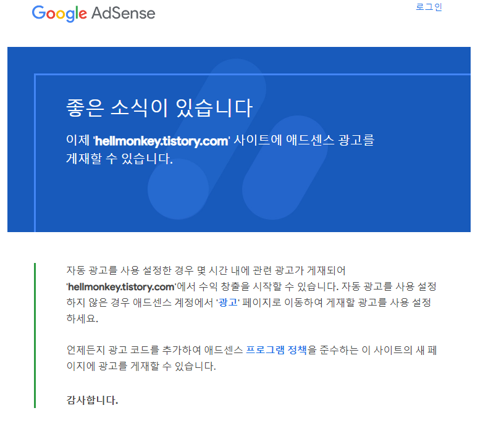Screen dimensions: 504x421
Task: Click the Google AdSense logo
Action: coord(93,14)
